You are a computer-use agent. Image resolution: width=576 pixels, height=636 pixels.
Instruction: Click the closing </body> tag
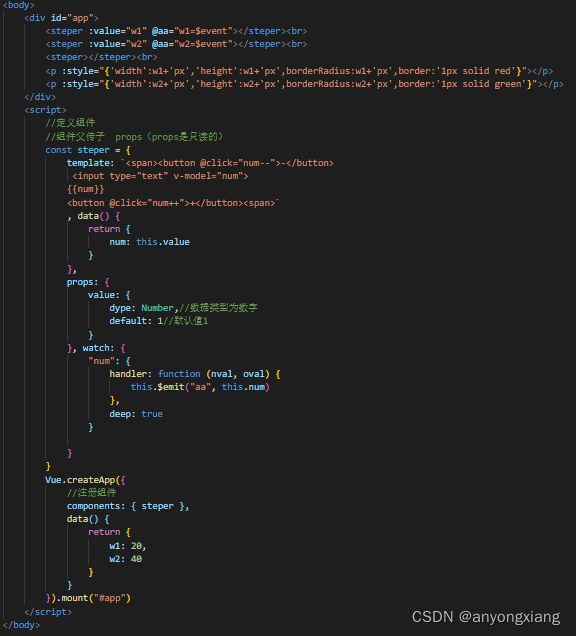[x=21, y=625]
